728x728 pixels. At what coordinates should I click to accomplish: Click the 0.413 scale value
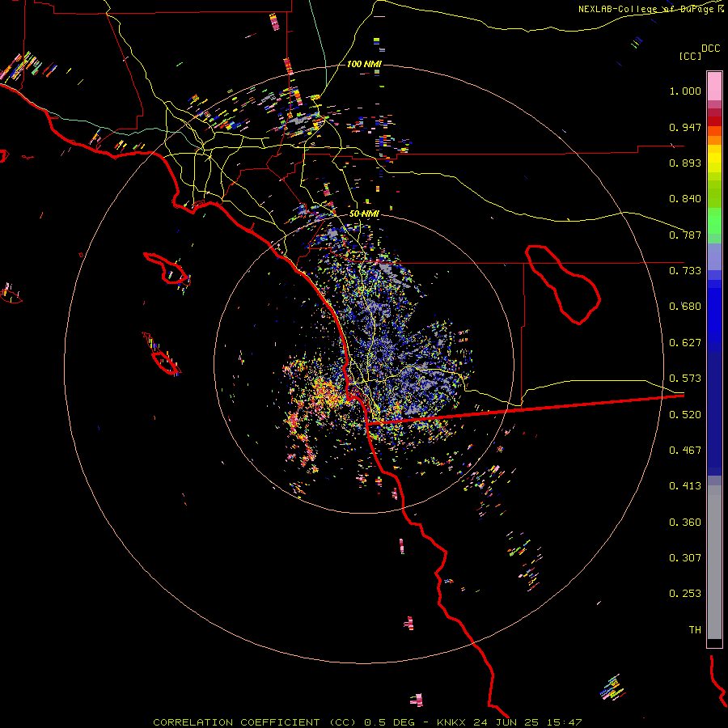point(685,486)
